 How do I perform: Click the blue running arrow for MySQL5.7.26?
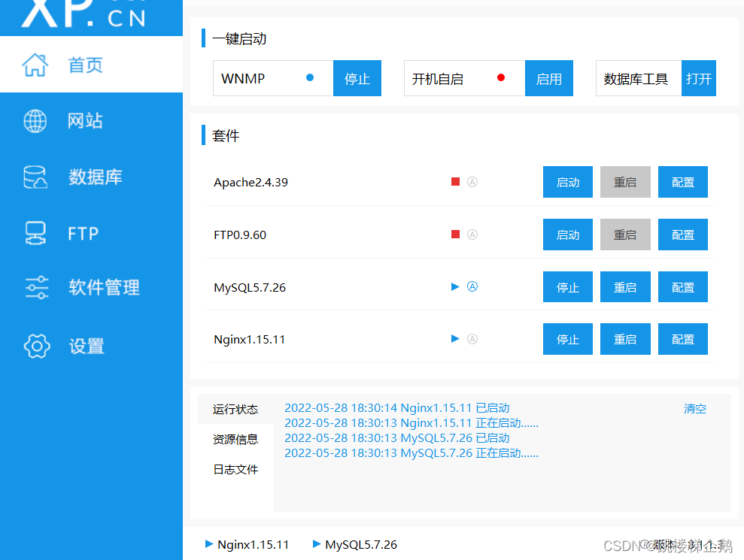click(455, 286)
